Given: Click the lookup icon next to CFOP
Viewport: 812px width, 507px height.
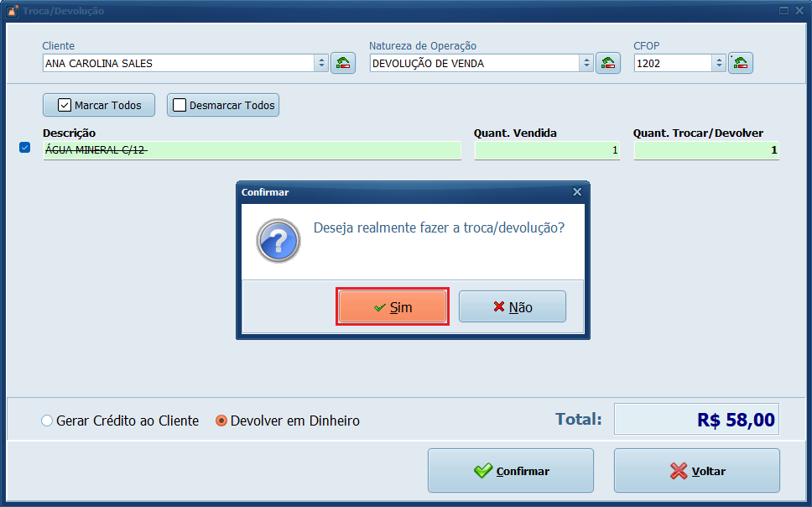Looking at the screenshot, I should pyautogui.click(x=740, y=63).
